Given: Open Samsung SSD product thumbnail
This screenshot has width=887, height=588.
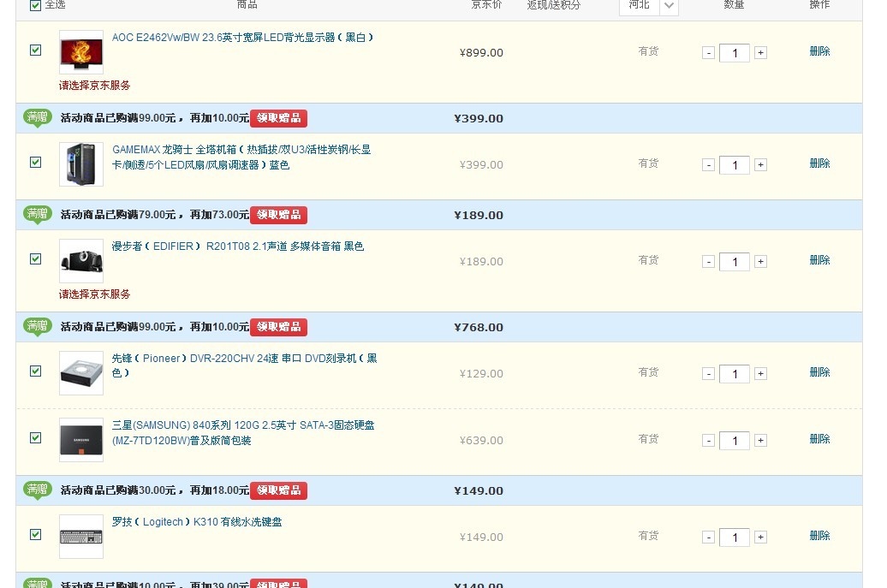Looking at the screenshot, I should pos(81,439).
